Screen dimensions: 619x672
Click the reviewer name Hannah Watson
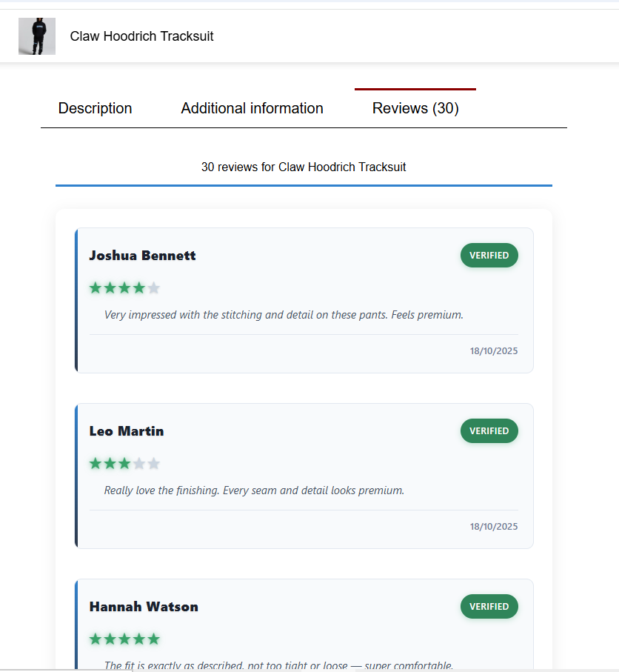(x=144, y=607)
